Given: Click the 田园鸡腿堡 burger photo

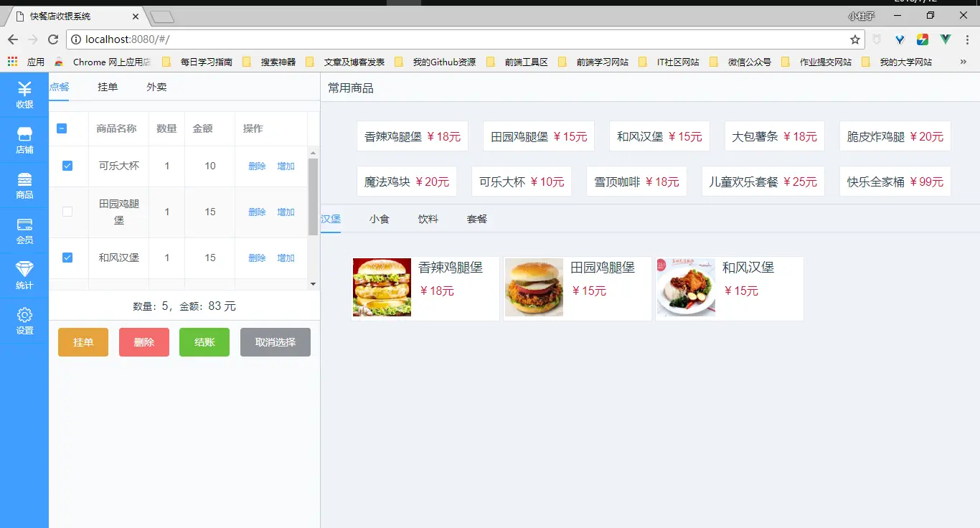Looking at the screenshot, I should coord(534,288).
